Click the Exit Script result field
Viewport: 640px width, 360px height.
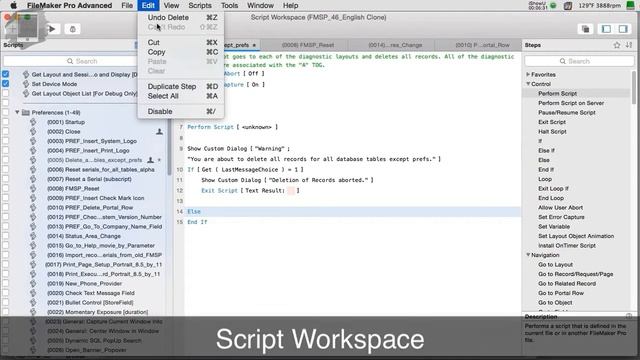[x=291, y=191]
